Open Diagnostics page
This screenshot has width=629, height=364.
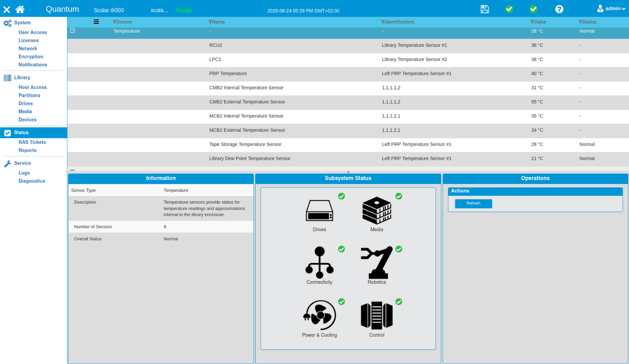point(32,181)
